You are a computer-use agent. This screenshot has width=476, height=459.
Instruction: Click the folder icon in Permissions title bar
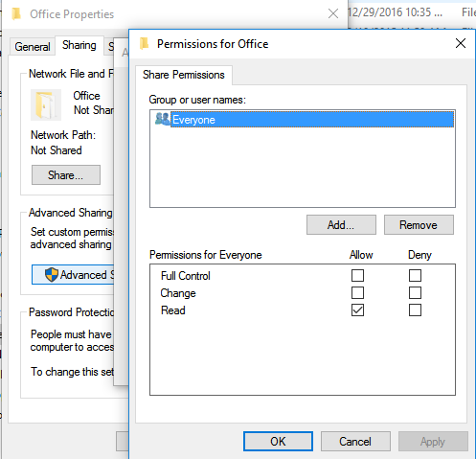145,43
